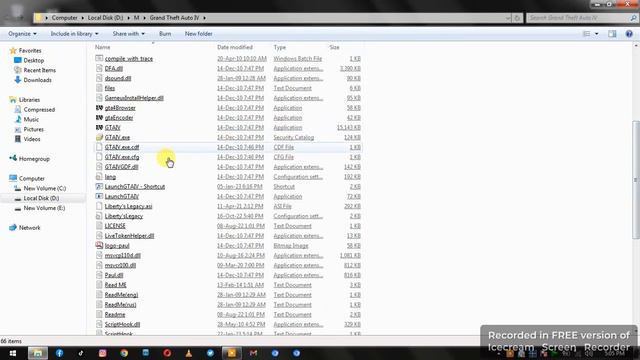Viewport: 640px width, 360px height.
Task: Click Grand Theft Auto IV breadcrumb
Action: tap(174, 18)
